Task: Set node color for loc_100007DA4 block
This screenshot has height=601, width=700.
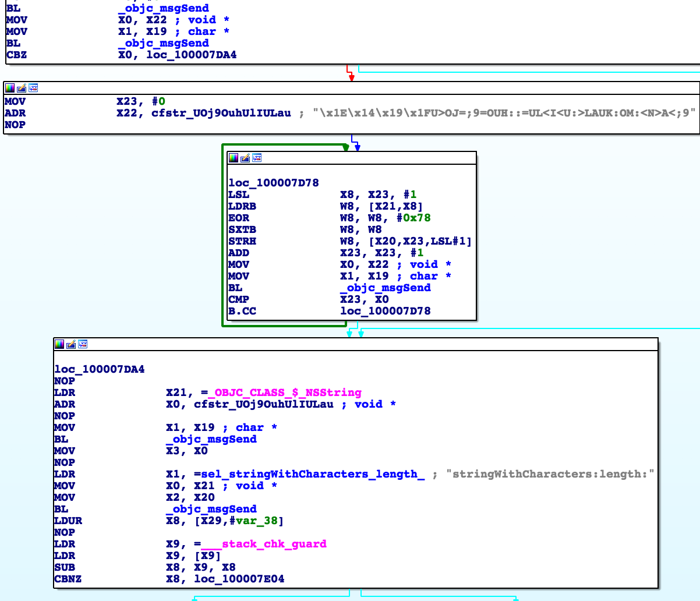Action: coord(59,344)
